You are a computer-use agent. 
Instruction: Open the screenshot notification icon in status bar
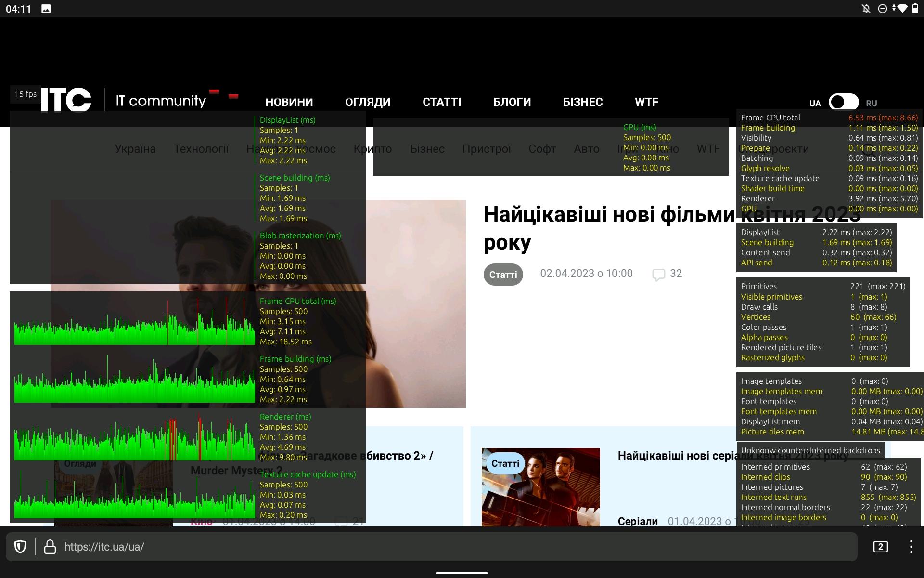click(46, 9)
